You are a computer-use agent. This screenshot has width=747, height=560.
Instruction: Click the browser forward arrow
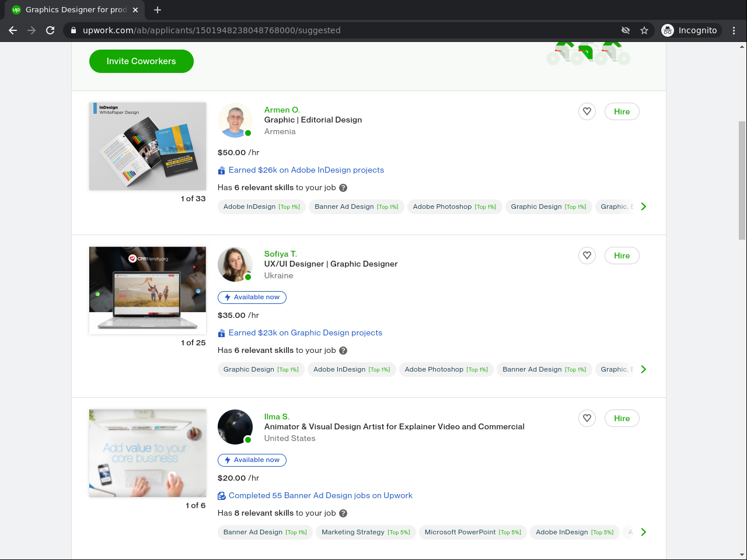[32, 30]
